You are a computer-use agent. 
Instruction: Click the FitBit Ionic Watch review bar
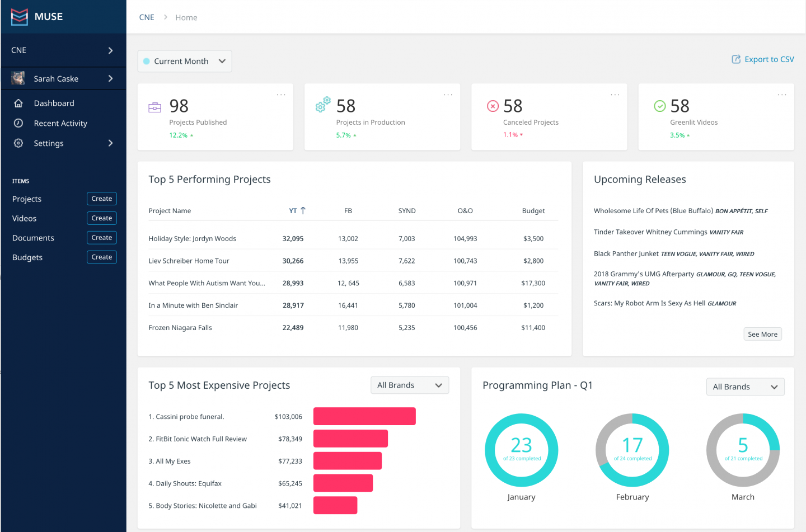tap(350, 439)
